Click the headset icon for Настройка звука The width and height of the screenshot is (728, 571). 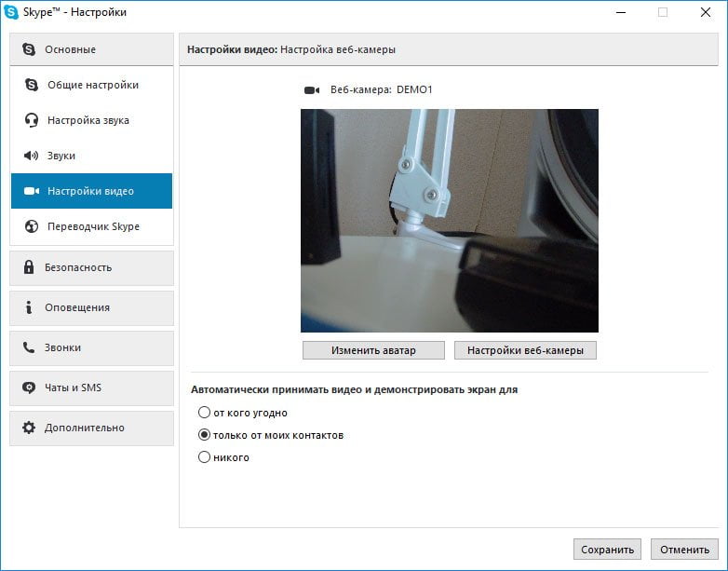point(31,120)
